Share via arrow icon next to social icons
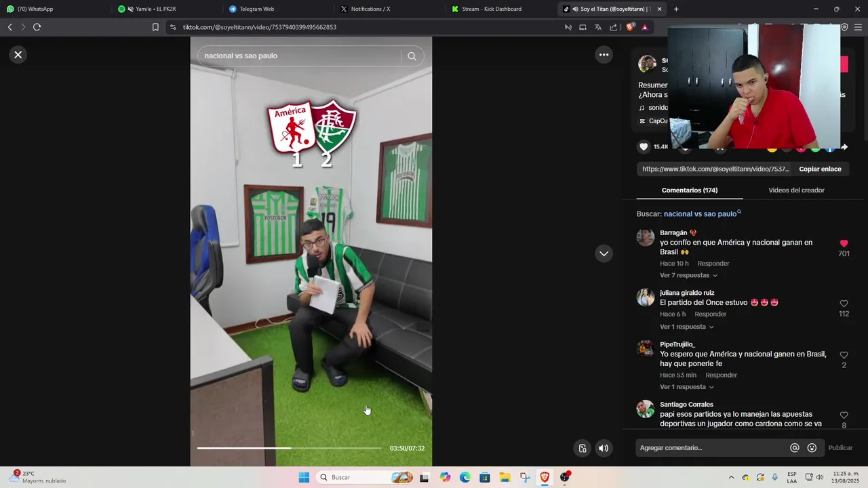Image resolution: width=868 pixels, height=488 pixels. (844, 147)
